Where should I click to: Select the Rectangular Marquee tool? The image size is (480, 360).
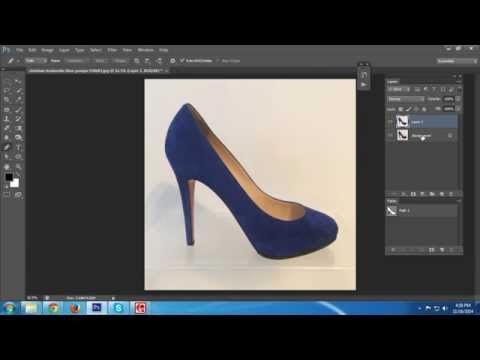click(x=7, y=81)
